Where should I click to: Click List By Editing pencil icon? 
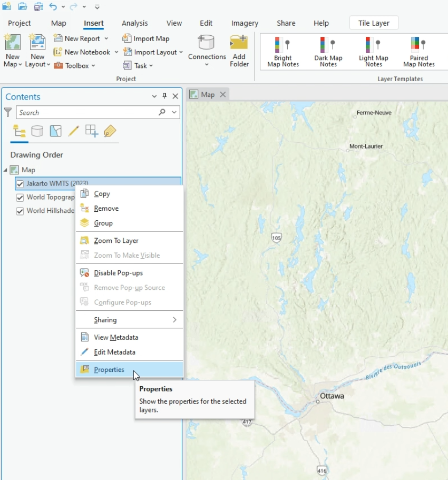73,131
